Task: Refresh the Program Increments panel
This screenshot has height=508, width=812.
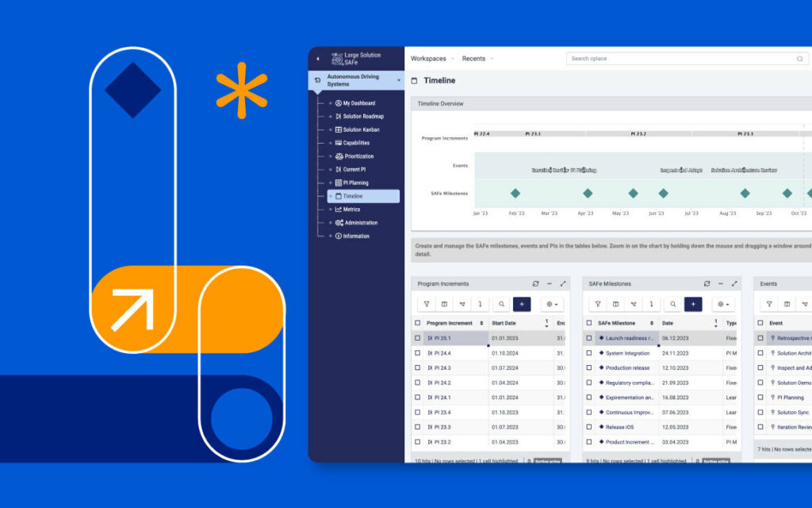Action: (535, 283)
